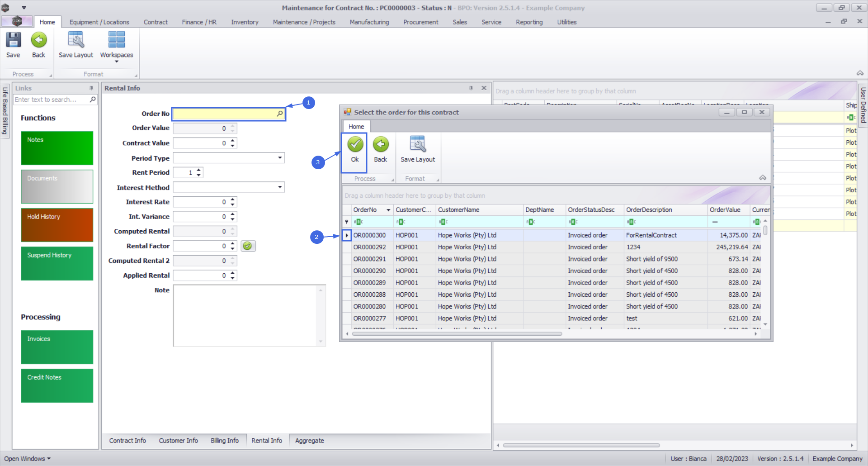868x466 pixels.
Task: Click the Links search text box
Action: pyautogui.click(x=51, y=100)
